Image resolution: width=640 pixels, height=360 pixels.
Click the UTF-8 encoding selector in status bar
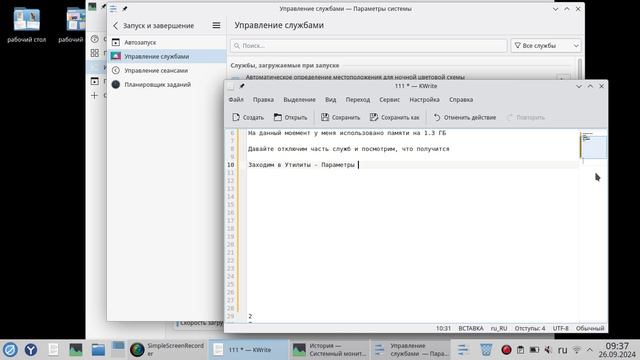[560, 328]
